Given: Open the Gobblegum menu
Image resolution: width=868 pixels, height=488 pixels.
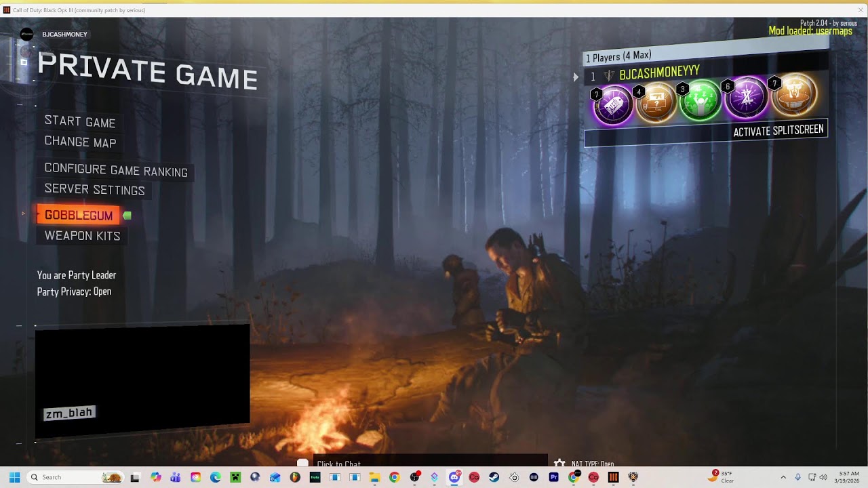Looking at the screenshot, I should pos(79,215).
